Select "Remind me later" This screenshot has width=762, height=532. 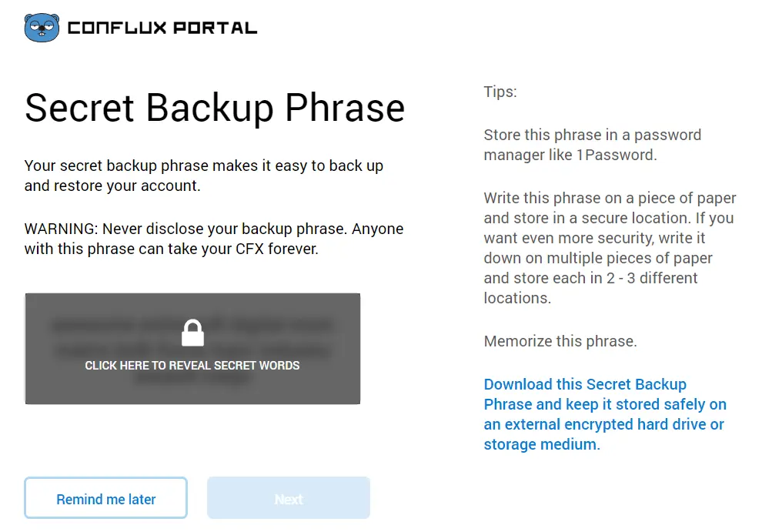point(105,497)
